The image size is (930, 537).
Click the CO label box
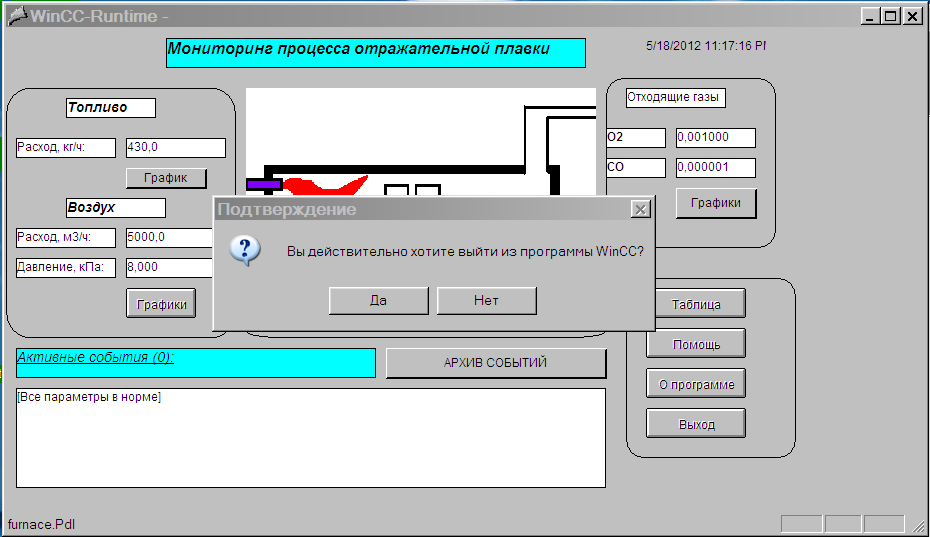pyautogui.click(x=636, y=168)
